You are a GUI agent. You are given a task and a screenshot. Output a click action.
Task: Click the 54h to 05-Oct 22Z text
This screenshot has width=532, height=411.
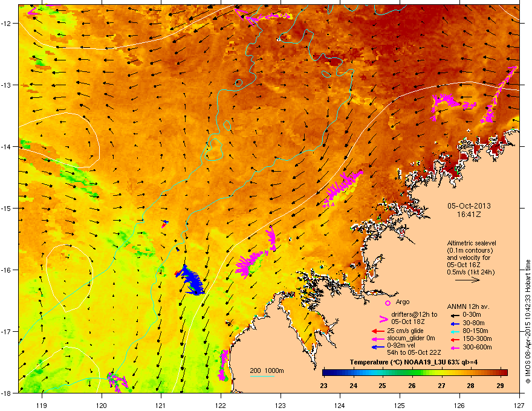[x=414, y=353]
